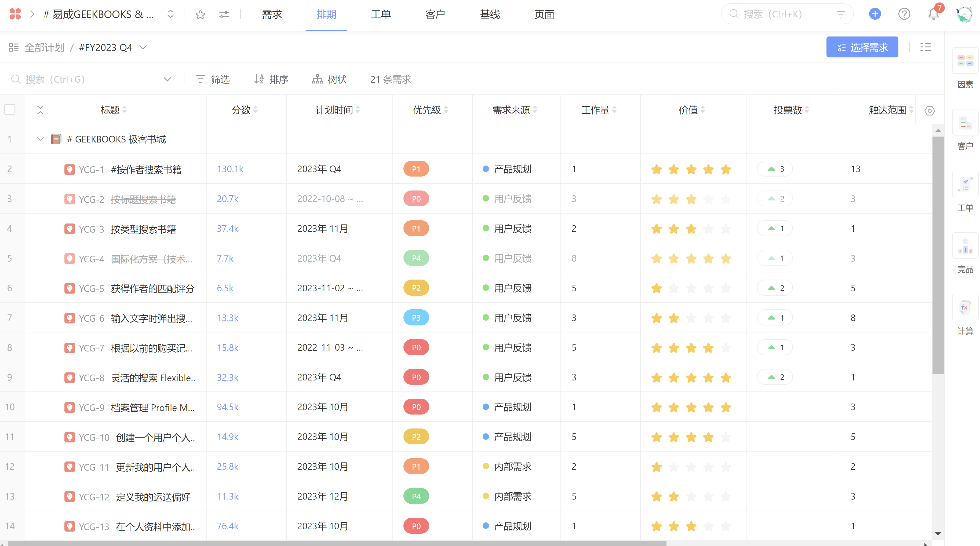Image resolution: width=980 pixels, height=546 pixels.
Task: Toggle the list view icon beside 选择需求
Action: (x=925, y=47)
